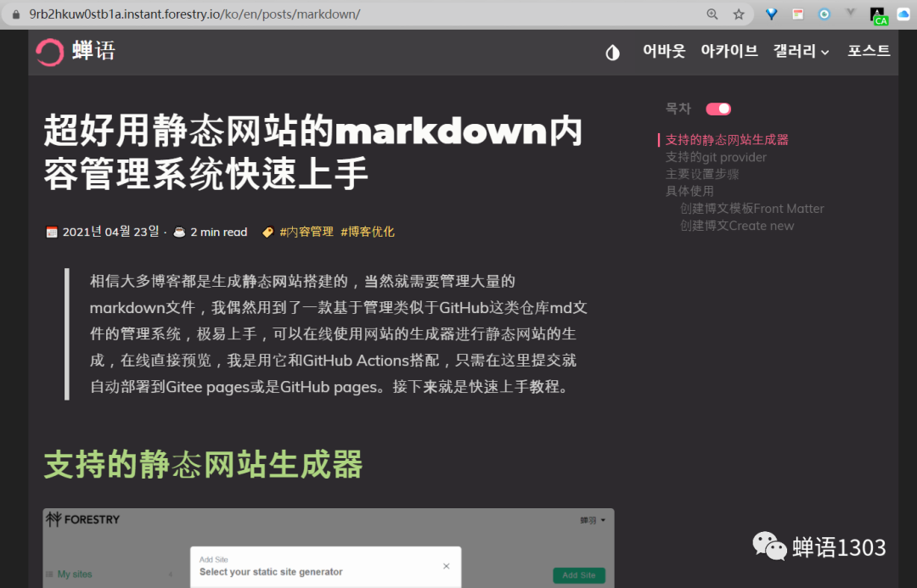Jump to 主要设置步骤 section
Screen dimensions: 917x588
coord(702,174)
